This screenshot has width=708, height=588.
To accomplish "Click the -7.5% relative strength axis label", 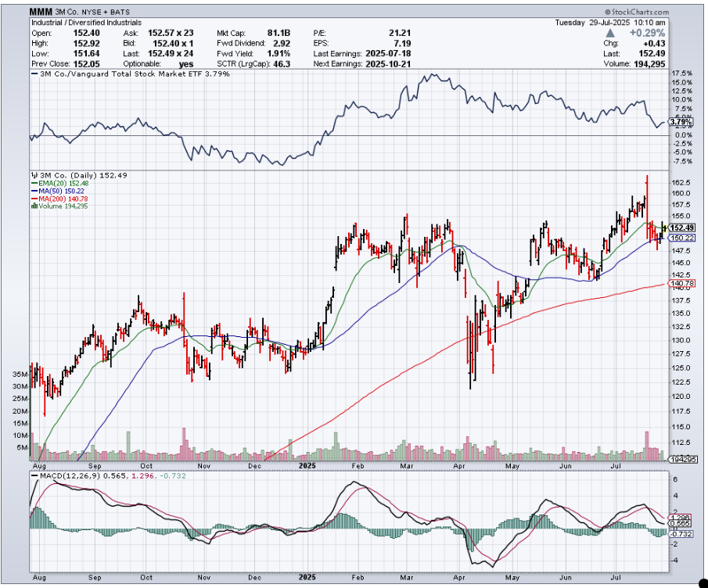I will (x=683, y=162).
